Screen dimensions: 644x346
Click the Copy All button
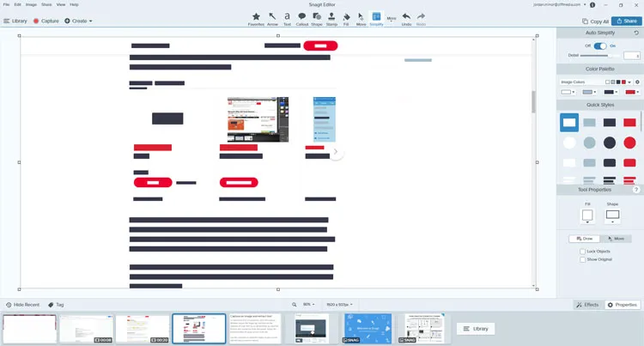596,21
